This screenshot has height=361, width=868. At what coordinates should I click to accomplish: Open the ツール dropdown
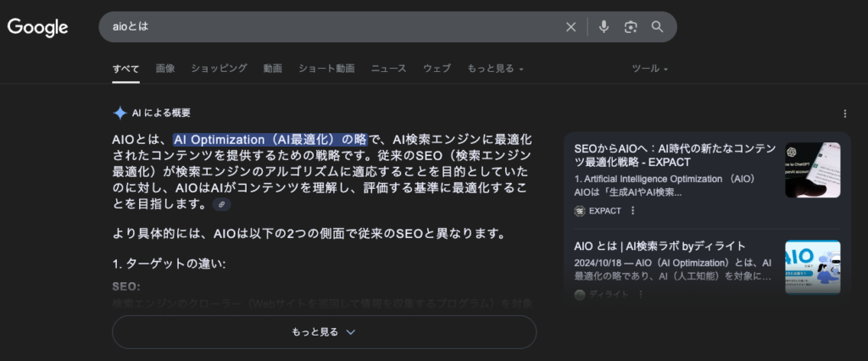[650, 69]
